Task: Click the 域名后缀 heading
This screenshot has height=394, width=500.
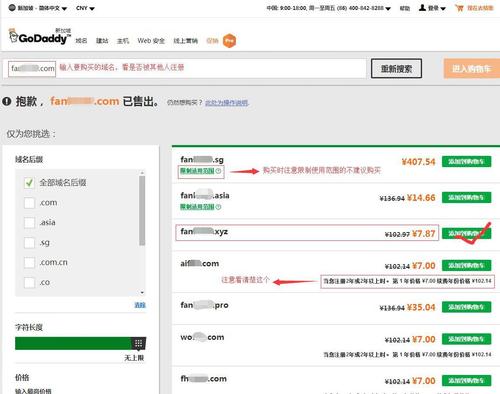Action: coord(29,159)
